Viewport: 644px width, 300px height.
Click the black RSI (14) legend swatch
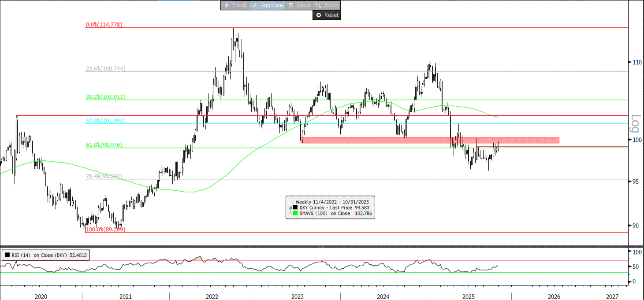point(7,255)
